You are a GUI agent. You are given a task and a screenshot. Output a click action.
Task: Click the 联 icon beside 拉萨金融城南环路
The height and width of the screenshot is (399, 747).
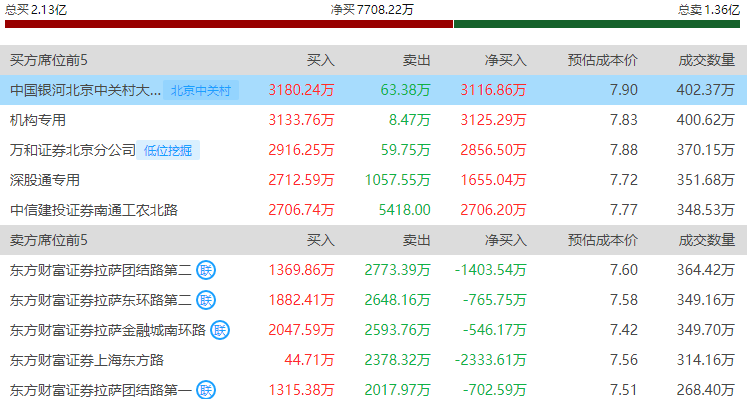tap(220, 330)
